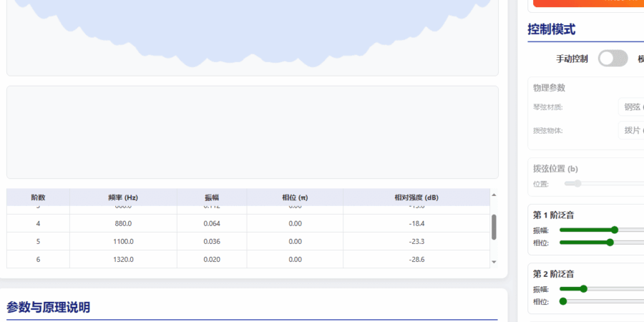Adjust 第 2 阶泛音 相位 slider
This screenshot has width=644, height=322.
pyautogui.click(x=602, y=301)
